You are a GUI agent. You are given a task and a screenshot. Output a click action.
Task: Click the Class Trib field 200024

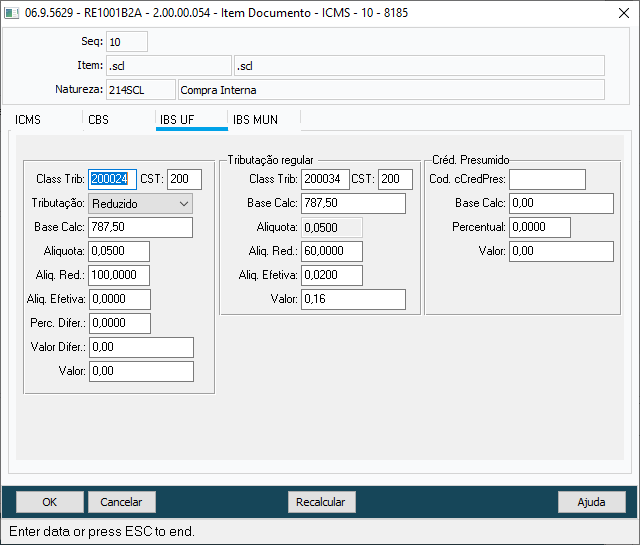pos(112,179)
